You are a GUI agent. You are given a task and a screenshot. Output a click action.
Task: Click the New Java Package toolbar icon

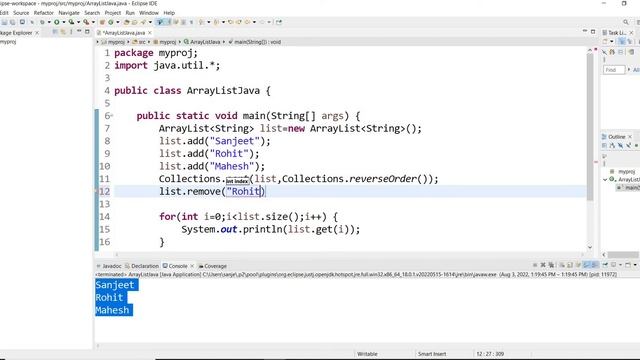pos(102,22)
